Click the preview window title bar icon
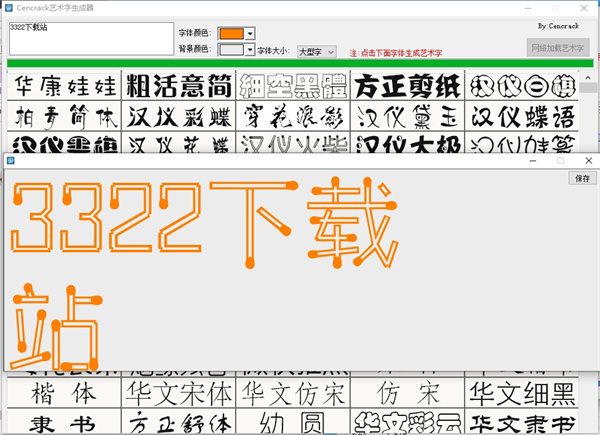 (x=11, y=160)
